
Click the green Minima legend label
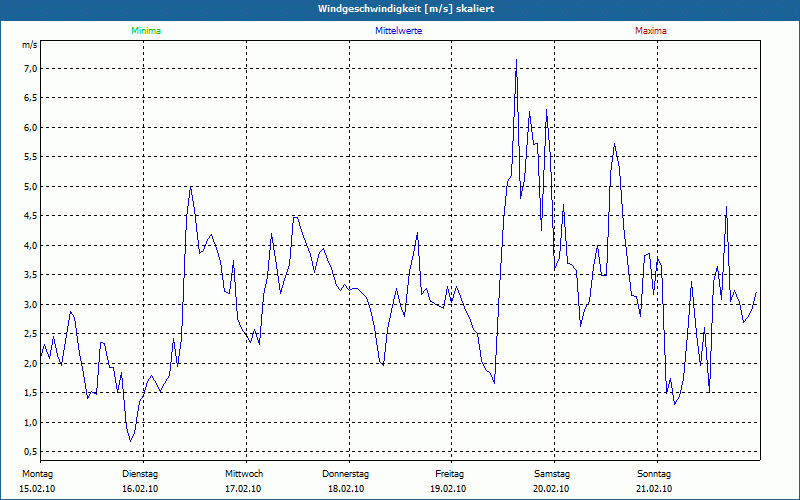coord(146,31)
